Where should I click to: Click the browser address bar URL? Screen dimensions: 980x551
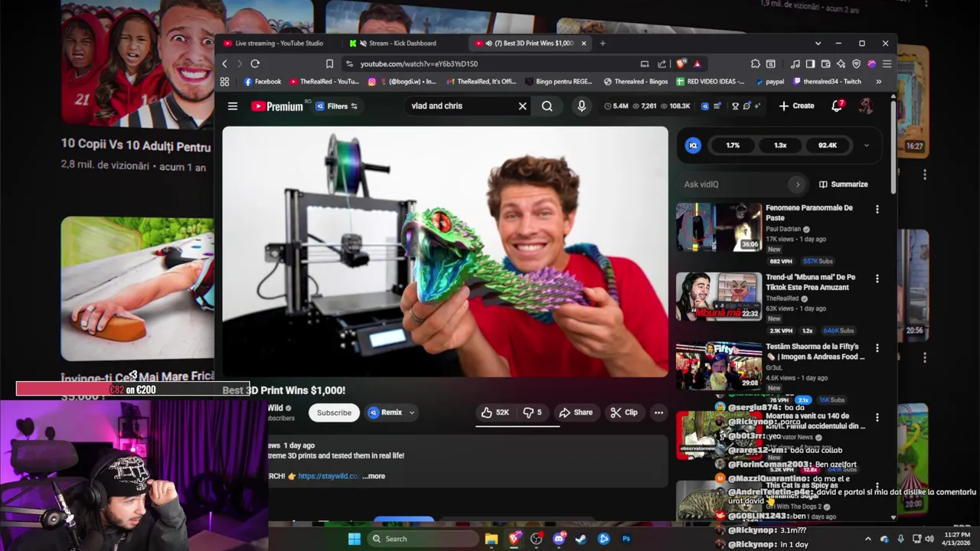pos(419,64)
